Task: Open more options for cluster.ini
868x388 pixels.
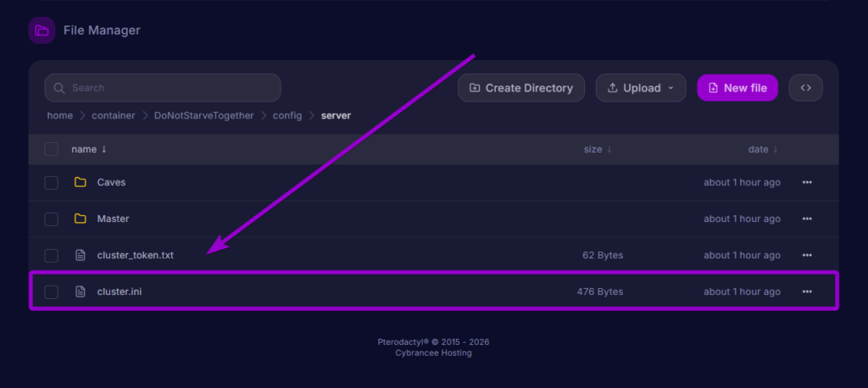Action: [807, 291]
